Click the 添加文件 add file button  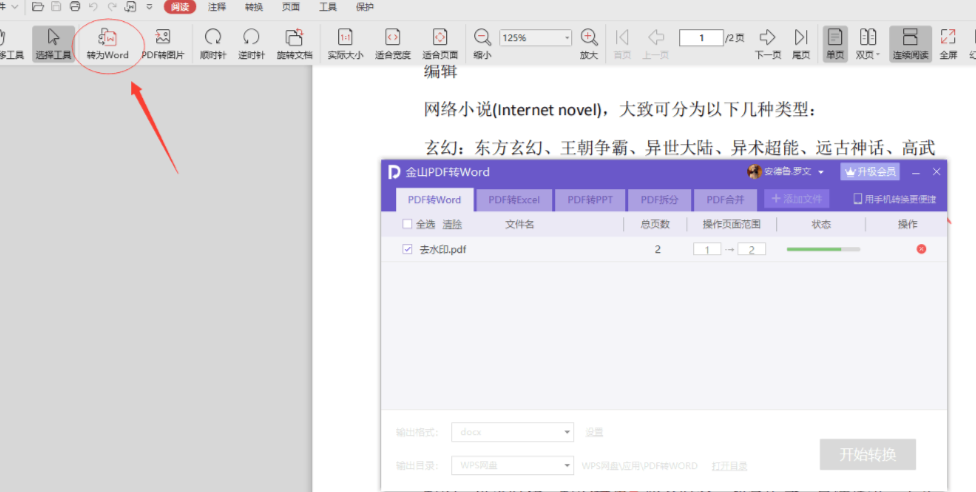(x=796, y=199)
